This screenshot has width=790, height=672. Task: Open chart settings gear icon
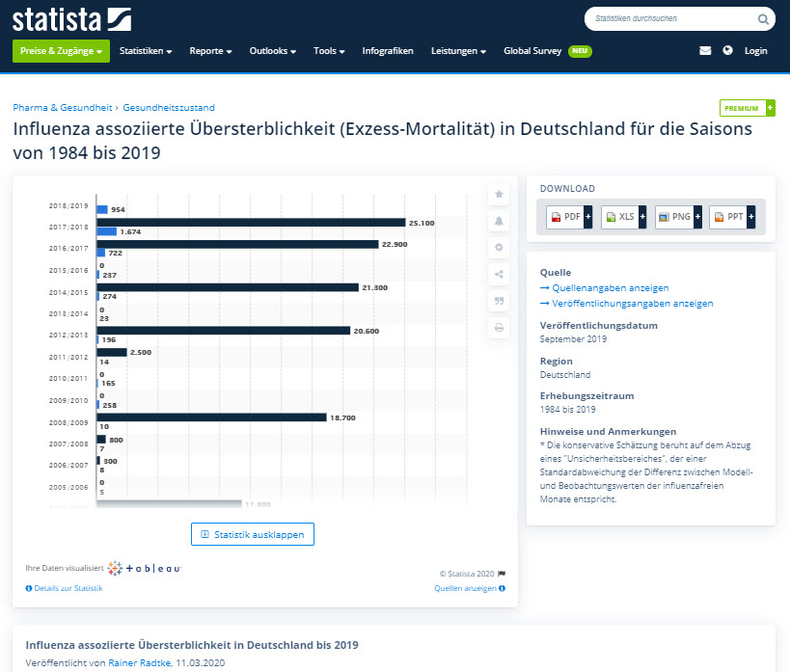click(x=499, y=247)
